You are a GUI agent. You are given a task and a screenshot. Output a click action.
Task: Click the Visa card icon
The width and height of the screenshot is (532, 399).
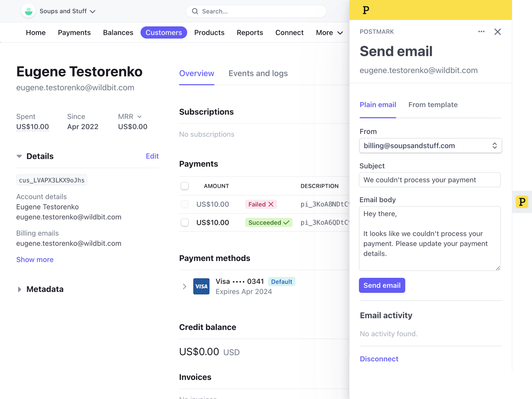click(x=201, y=286)
